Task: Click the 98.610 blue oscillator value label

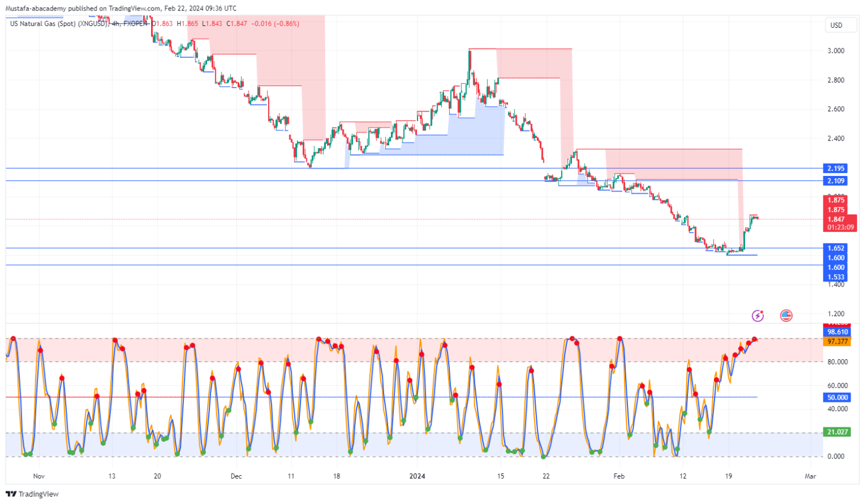Action: pos(837,332)
